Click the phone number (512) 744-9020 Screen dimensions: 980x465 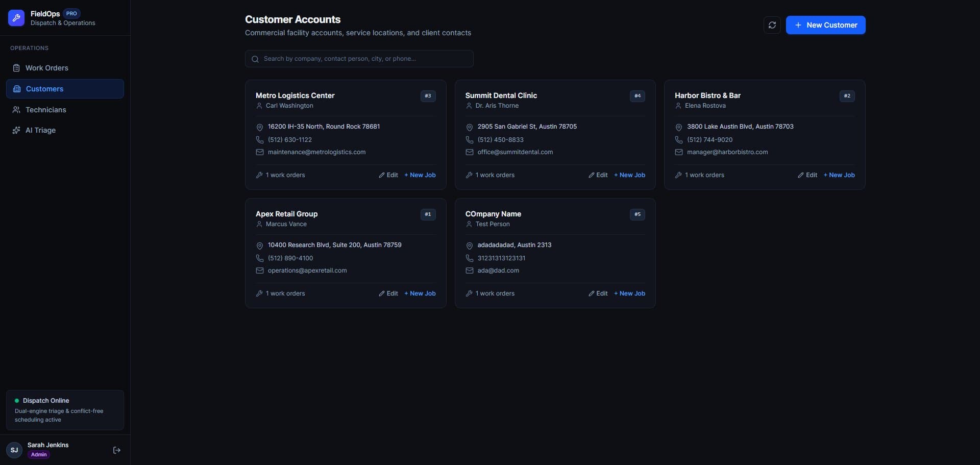[x=709, y=140]
